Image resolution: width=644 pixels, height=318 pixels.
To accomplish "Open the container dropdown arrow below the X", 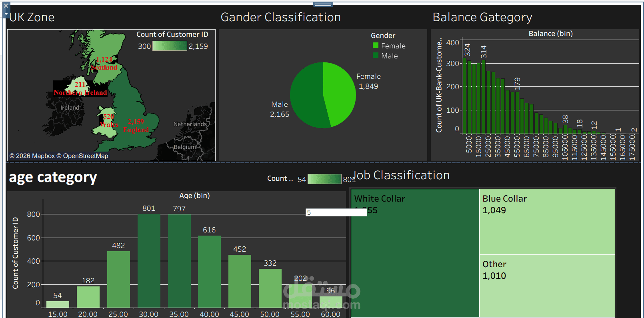I will click(6, 14).
